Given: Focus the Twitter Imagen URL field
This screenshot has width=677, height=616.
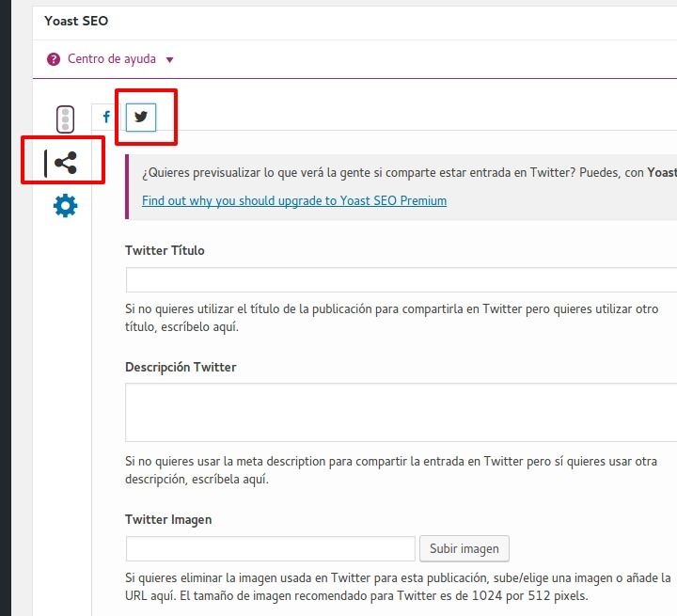Looking at the screenshot, I should pyautogui.click(x=270, y=548).
